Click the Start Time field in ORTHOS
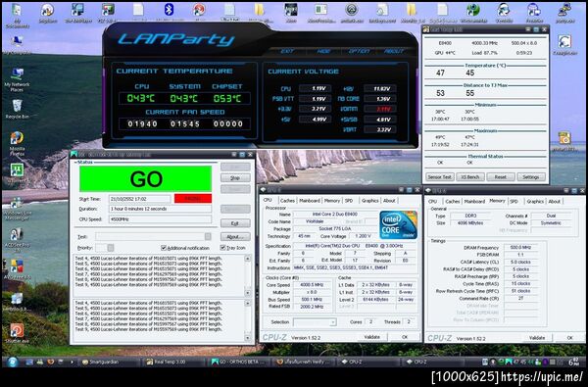The width and height of the screenshot is (588, 387). point(140,199)
